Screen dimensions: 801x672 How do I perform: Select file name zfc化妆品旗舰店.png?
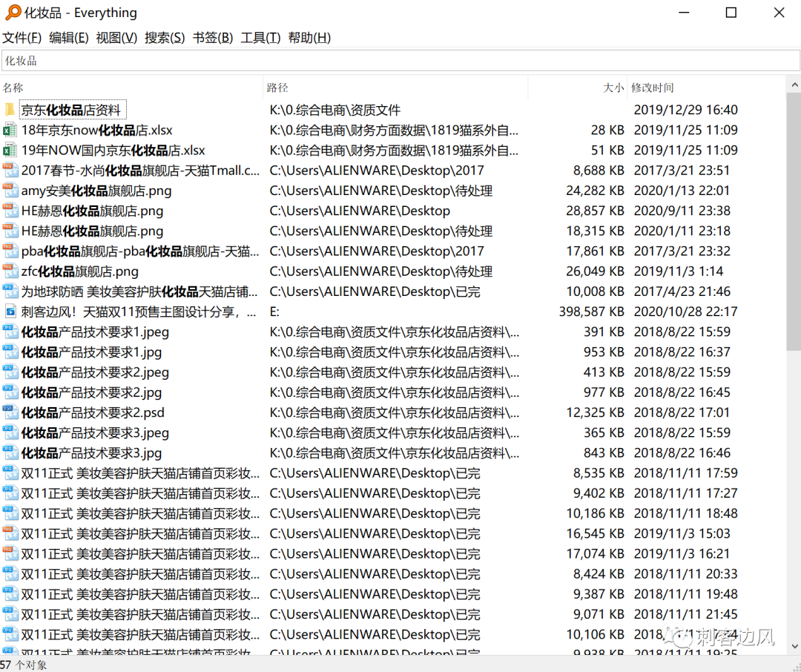tap(79, 271)
